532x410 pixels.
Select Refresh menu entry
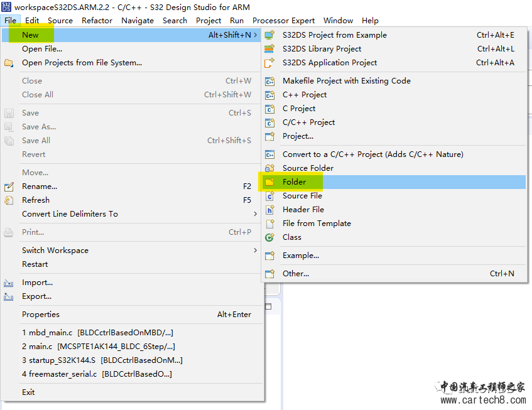click(133, 200)
